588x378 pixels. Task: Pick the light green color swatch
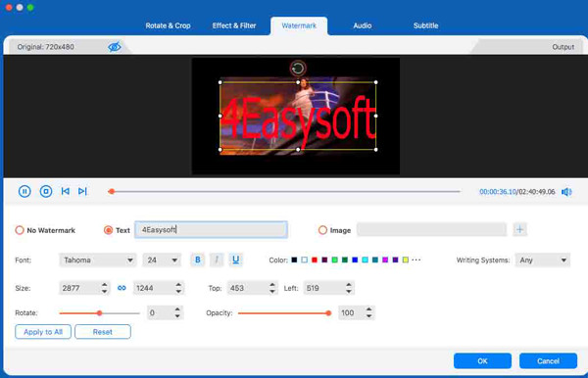tap(334, 260)
